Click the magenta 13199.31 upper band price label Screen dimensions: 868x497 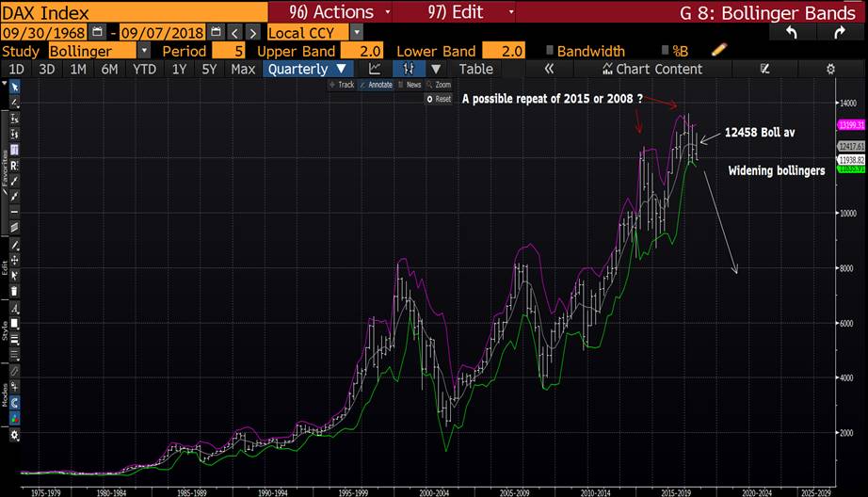click(x=851, y=125)
